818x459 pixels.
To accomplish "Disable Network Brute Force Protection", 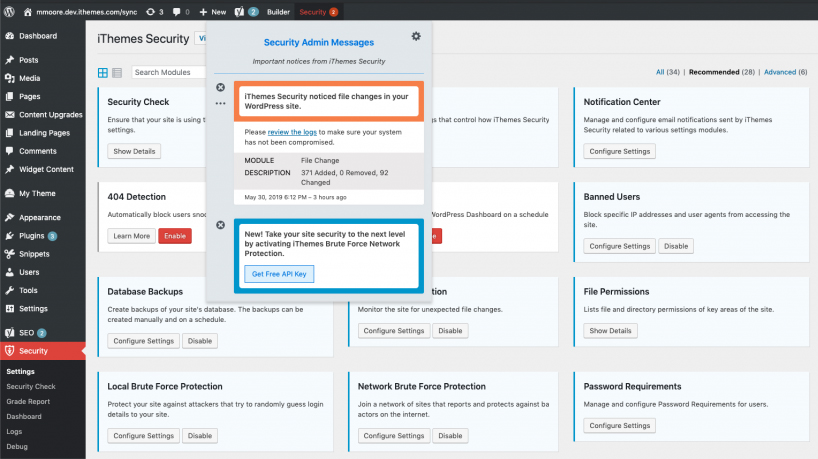I will pyautogui.click(x=450, y=436).
